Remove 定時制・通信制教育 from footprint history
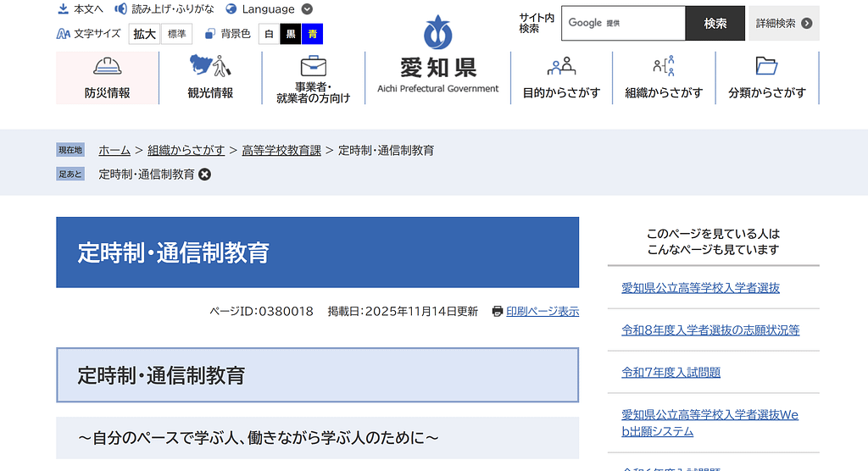The height and width of the screenshot is (471, 868). (x=204, y=175)
